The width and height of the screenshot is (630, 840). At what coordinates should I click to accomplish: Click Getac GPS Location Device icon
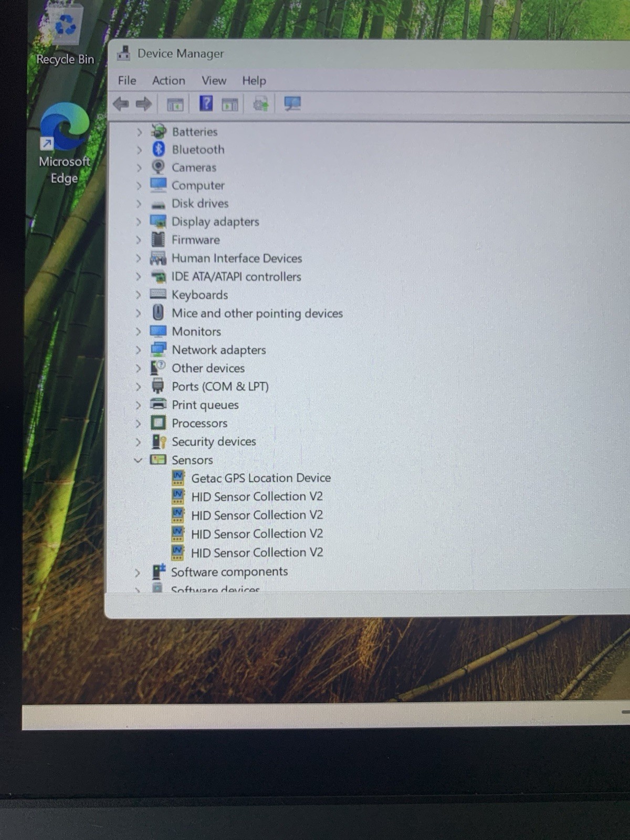point(178,478)
